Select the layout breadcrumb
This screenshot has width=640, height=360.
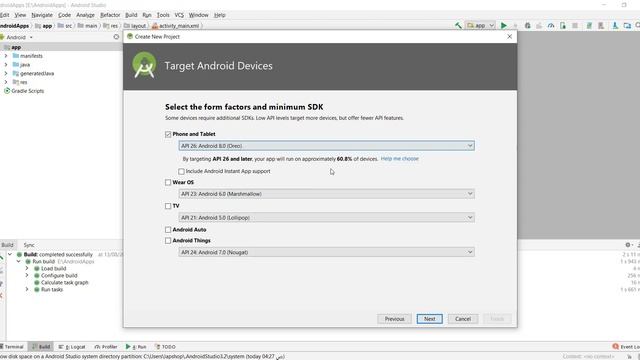pos(135,26)
